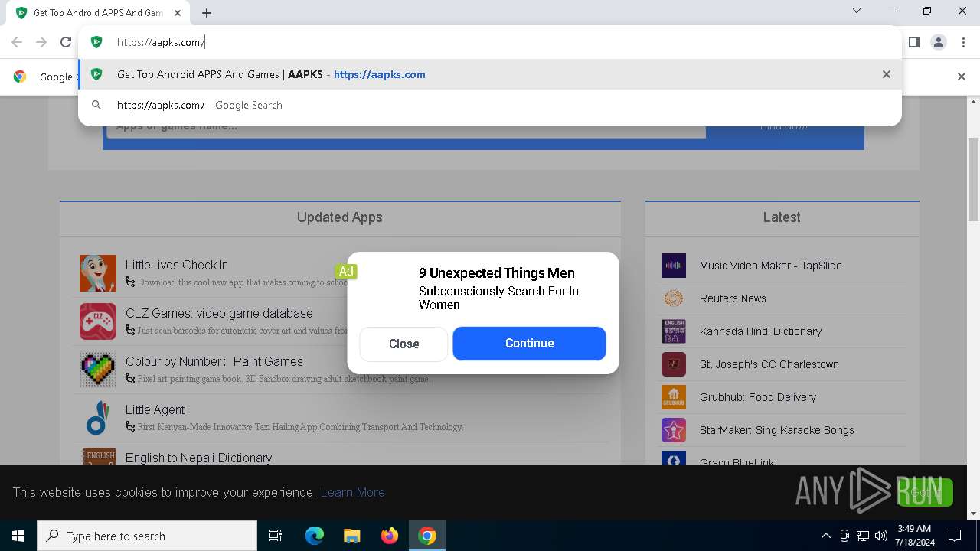Go back using the browser back arrow
980x551 pixels.
[x=17, y=42]
